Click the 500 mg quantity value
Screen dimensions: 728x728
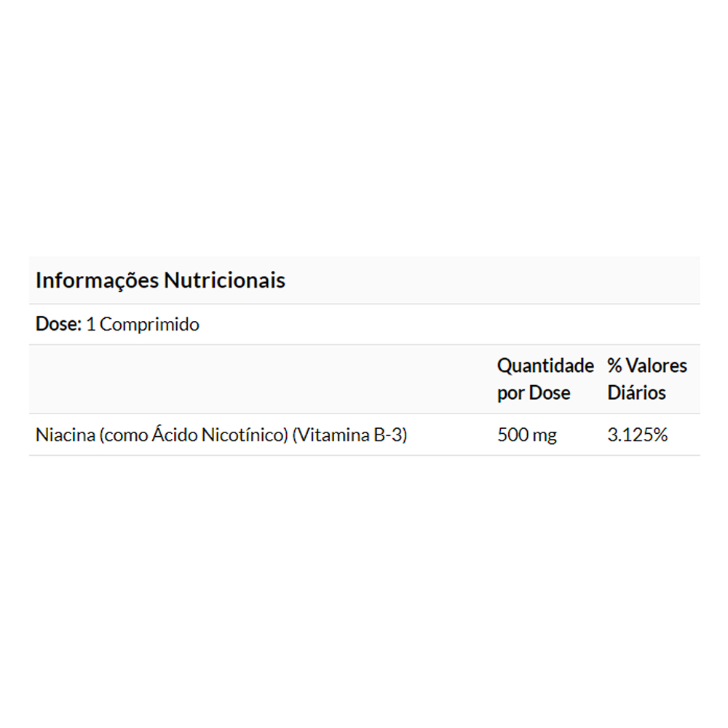tap(527, 435)
